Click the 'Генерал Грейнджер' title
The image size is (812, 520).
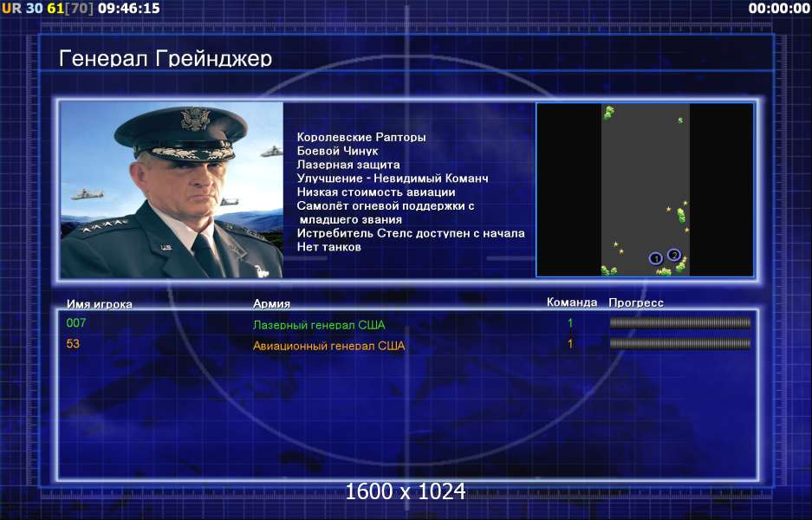166,59
